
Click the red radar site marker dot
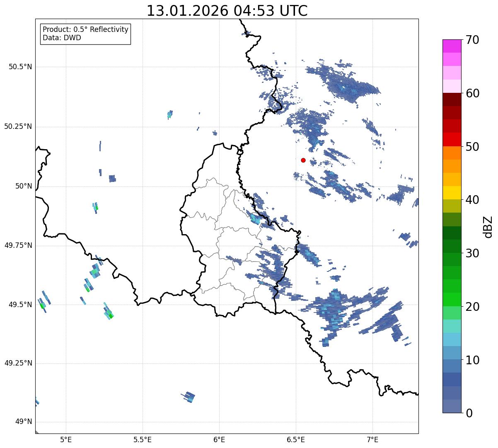pos(303,160)
